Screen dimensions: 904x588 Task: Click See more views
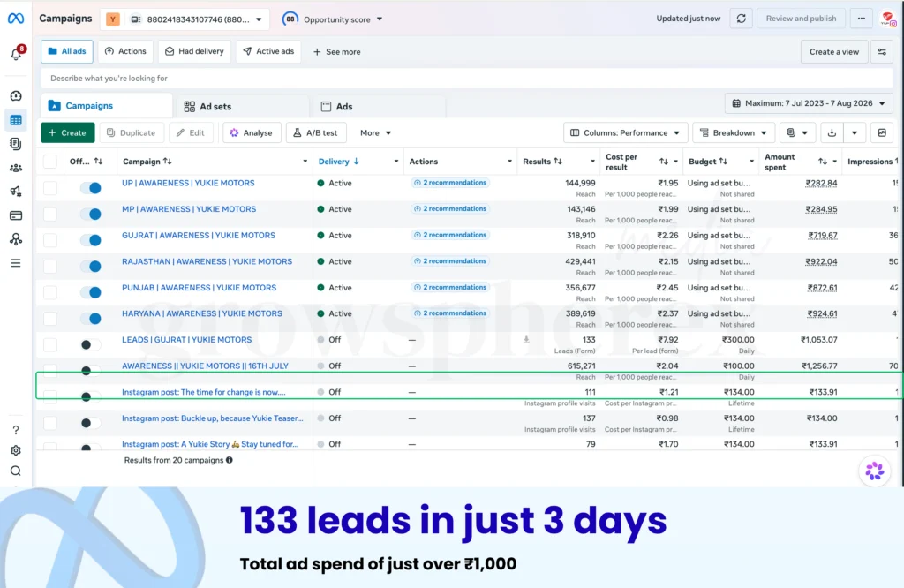tap(336, 52)
